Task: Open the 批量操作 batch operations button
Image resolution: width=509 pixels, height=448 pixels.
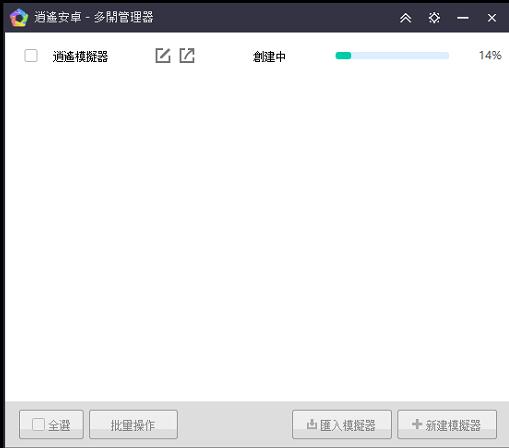Action: click(133, 424)
